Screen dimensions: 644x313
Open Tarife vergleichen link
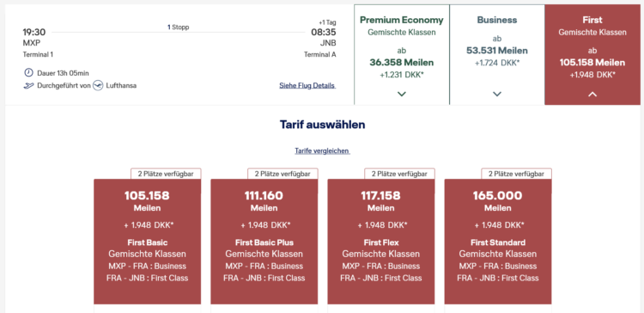pos(322,151)
